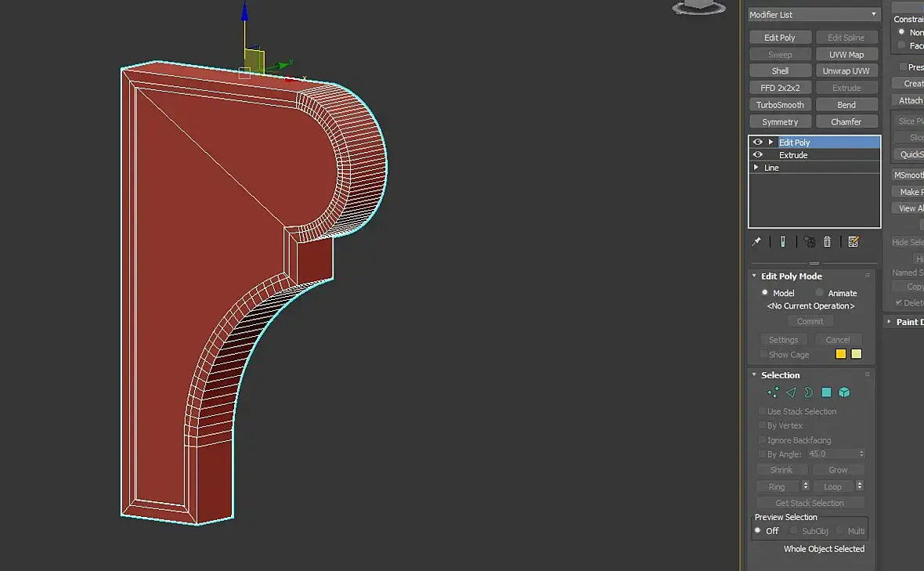This screenshot has height=571, width=924.
Task: Toggle Show End Result icon
Action: pos(782,241)
